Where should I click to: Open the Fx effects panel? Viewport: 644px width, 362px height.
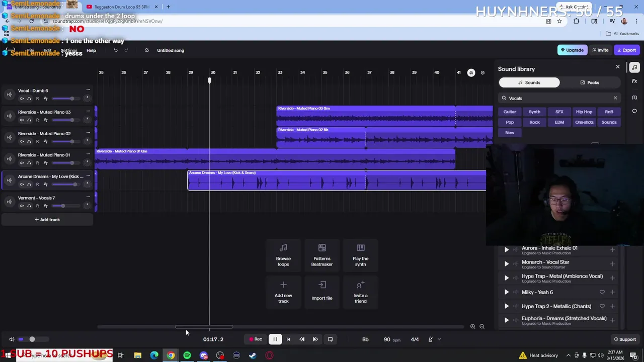[x=634, y=81]
